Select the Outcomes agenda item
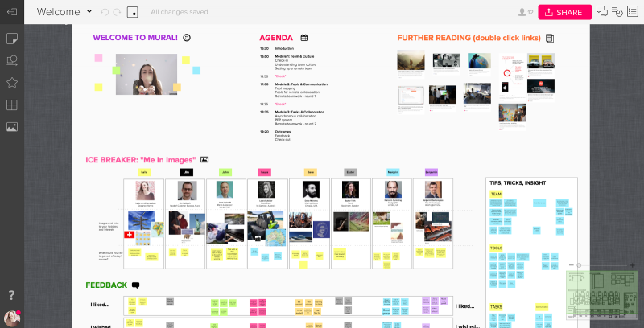The height and width of the screenshot is (328, 644). point(283,132)
